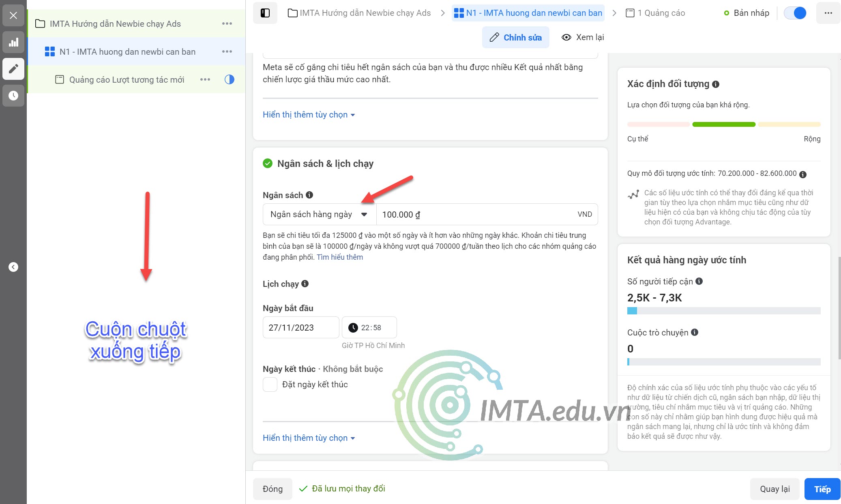Open more options for Quảng cáo Lượt tương tác row
The width and height of the screenshot is (841, 504).
[x=205, y=79]
